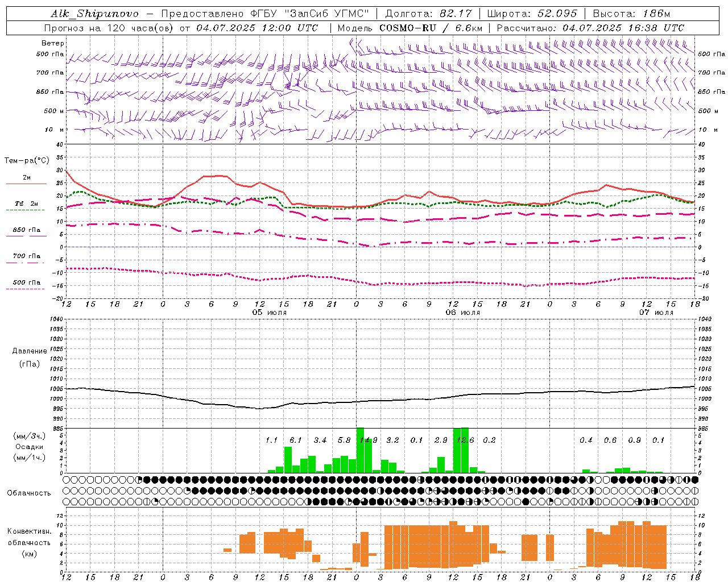Click the Осадки panel label

[29, 447]
